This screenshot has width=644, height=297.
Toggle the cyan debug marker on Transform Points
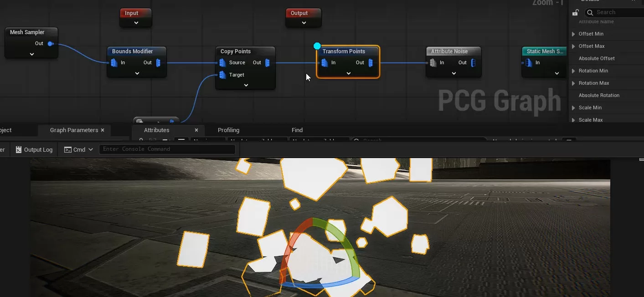pos(317,46)
